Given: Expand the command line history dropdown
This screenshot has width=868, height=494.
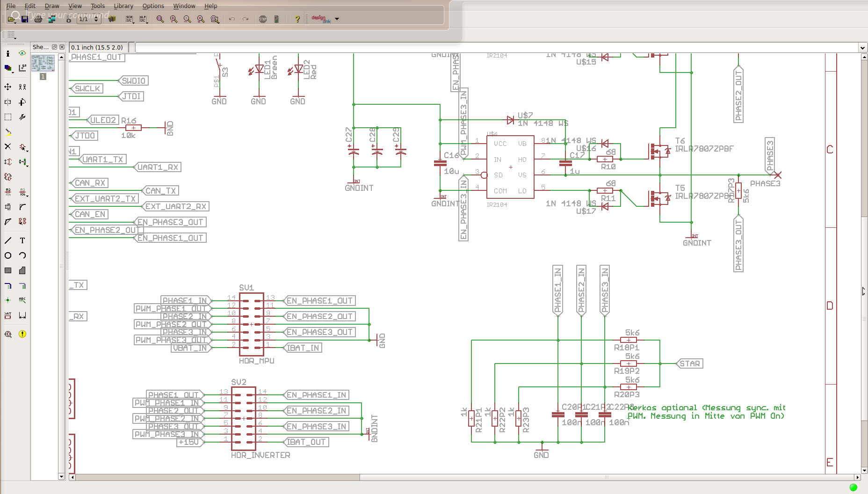Looking at the screenshot, I should pyautogui.click(x=862, y=48).
